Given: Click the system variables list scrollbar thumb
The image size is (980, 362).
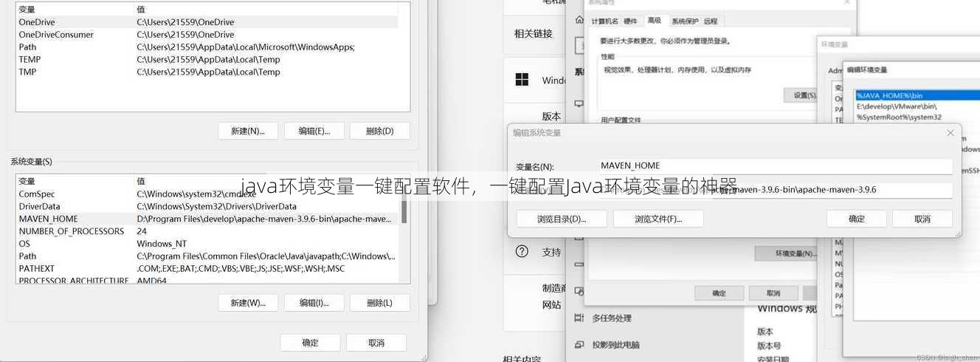Looking at the screenshot, I should [404, 205].
